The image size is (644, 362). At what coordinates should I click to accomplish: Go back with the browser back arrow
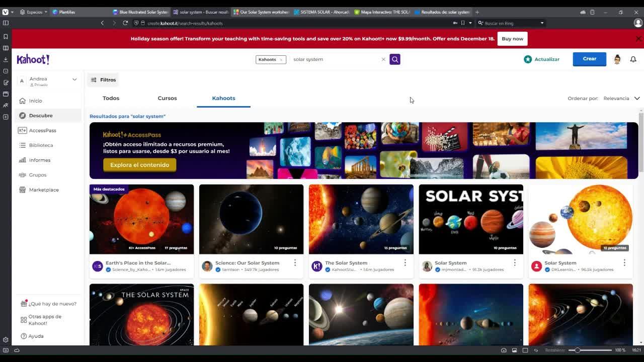pyautogui.click(x=102, y=23)
